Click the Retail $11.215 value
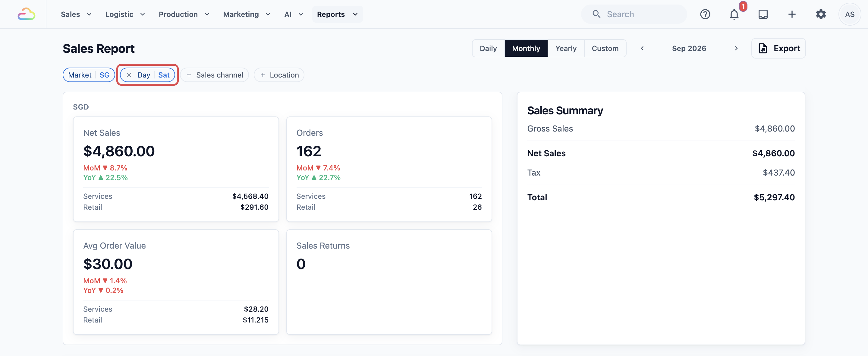This screenshot has height=356, width=868. pos(255,319)
